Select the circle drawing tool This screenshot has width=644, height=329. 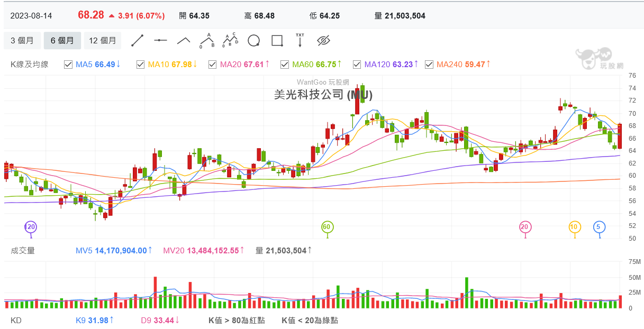pos(253,41)
